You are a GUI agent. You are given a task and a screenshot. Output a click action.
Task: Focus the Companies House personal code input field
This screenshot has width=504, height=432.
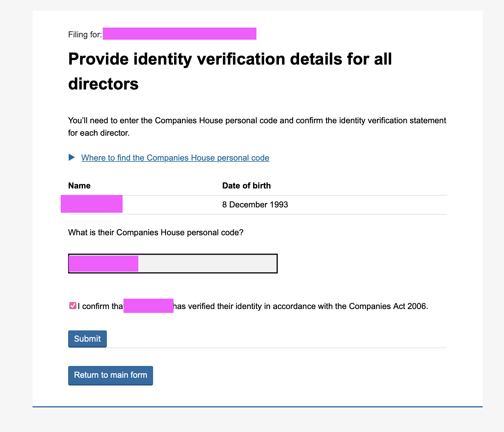[173, 263]
